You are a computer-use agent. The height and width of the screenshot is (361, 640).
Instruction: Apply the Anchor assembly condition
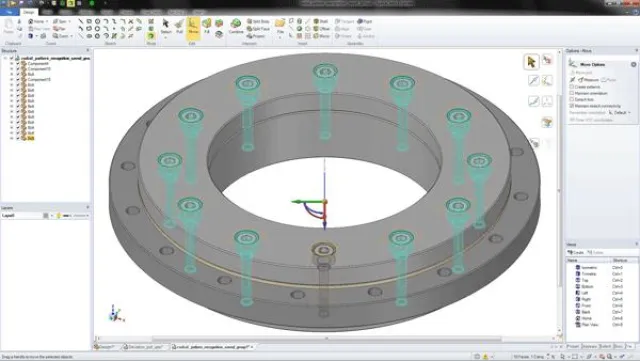366,36
